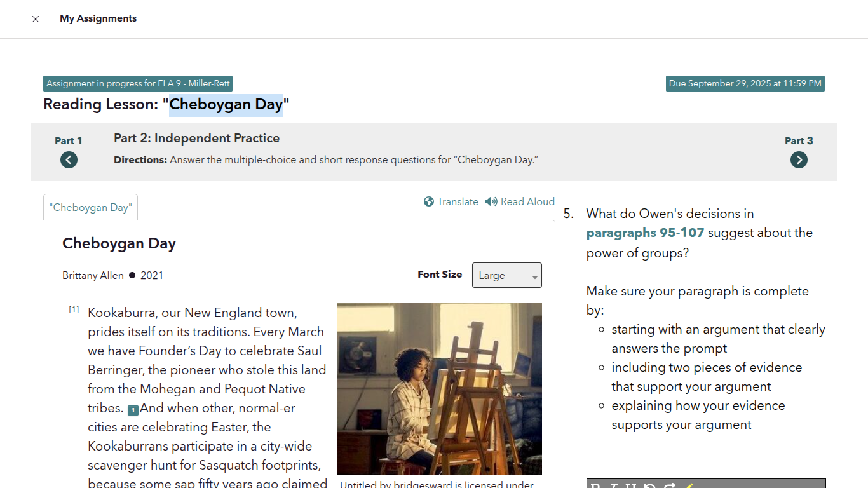Click the Translate globe icon

tap(429, 201)
